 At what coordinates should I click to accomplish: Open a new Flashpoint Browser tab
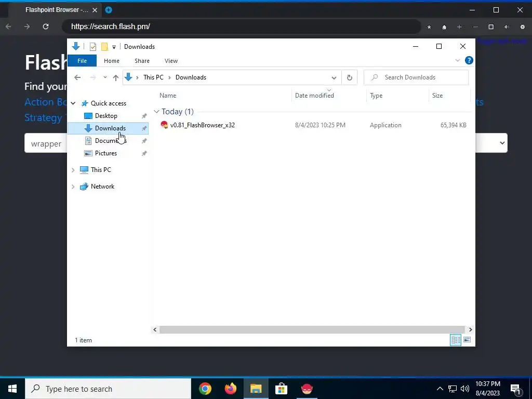(108, 10)
